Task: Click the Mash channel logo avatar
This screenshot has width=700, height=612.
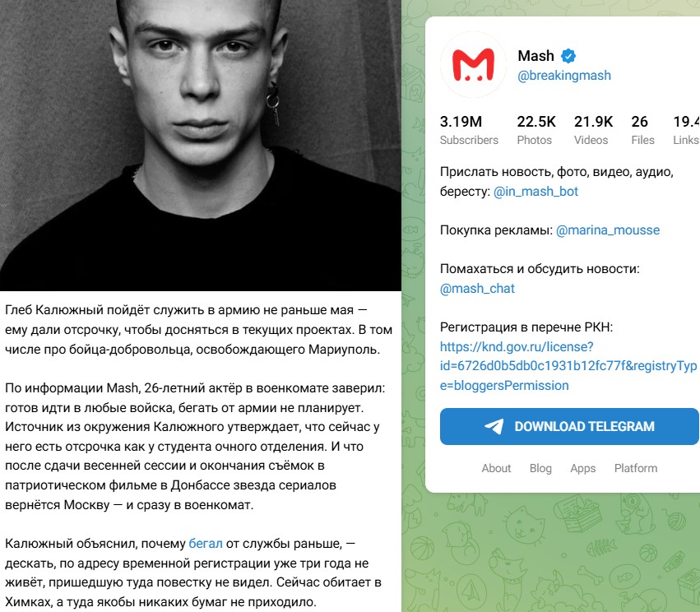Action: (473, 66)
